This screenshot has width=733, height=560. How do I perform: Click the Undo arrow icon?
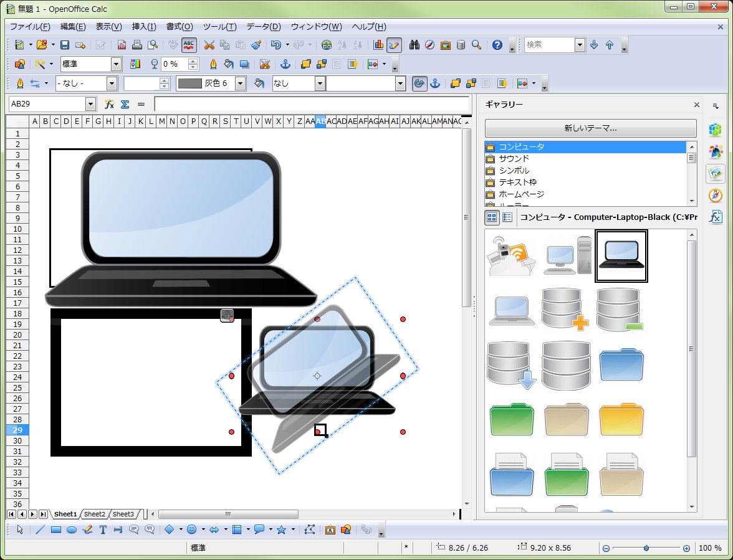(275, 45)
